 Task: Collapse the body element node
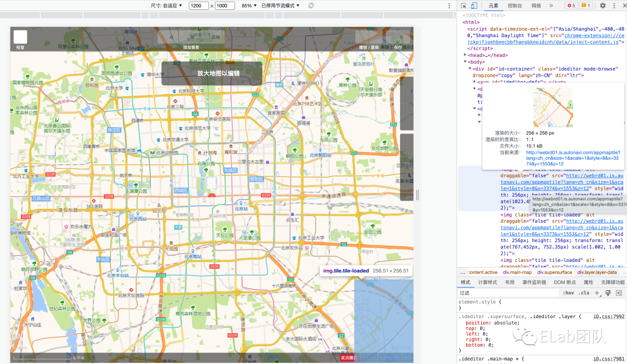tap(465, 62)
